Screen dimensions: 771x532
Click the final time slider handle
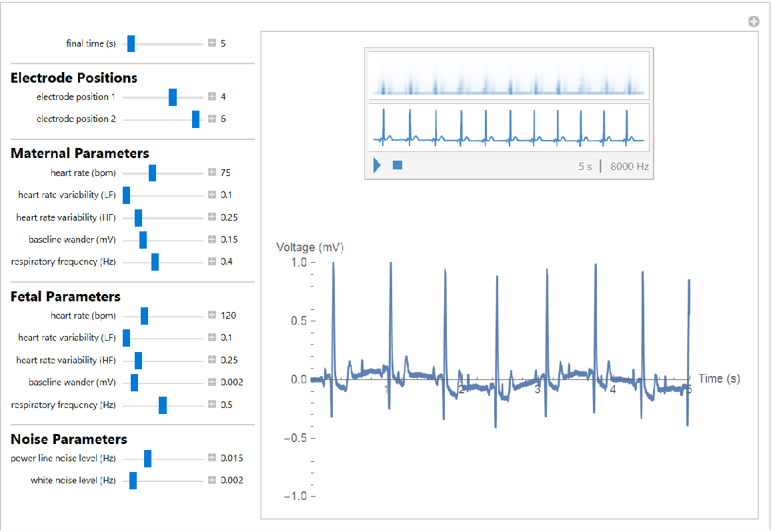[x=131, y=44]
